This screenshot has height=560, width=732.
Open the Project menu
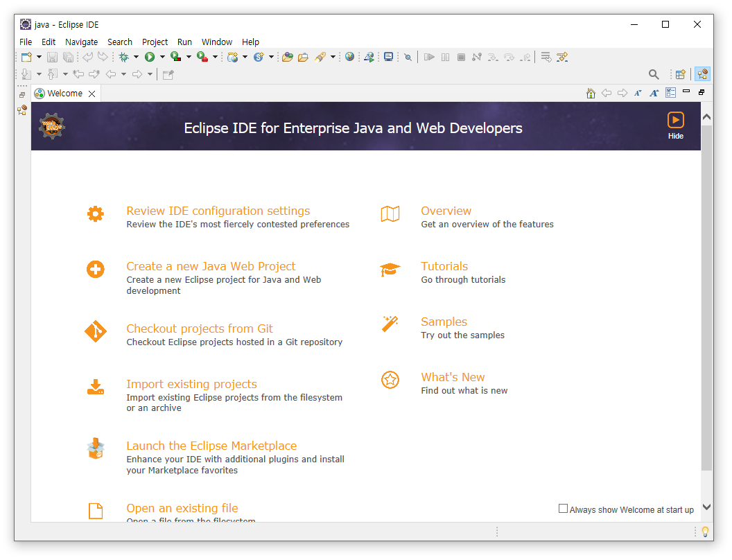click(x=155, y=42)
